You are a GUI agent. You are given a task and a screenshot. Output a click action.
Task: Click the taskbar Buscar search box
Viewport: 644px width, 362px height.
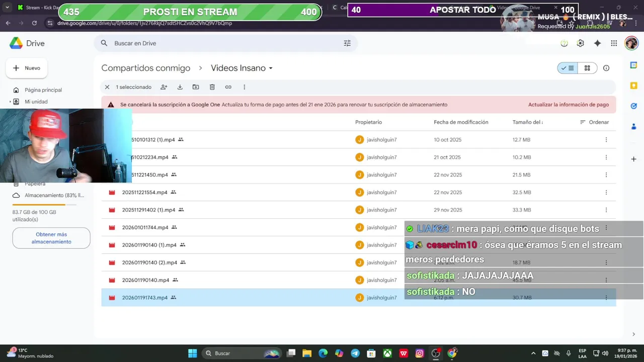pyautogui.click(x=243, y=353)
